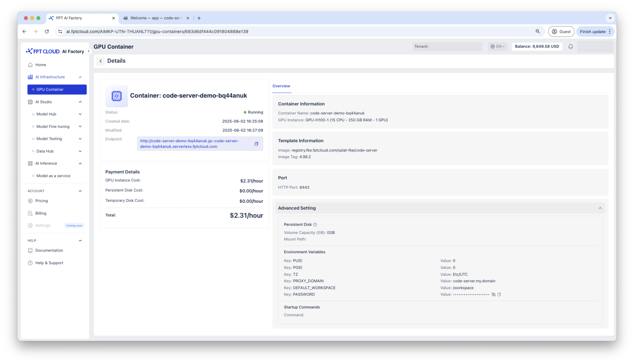This screenshot has width=634, height=364.
Task: Click the user account box at top right
Action: 595,46
